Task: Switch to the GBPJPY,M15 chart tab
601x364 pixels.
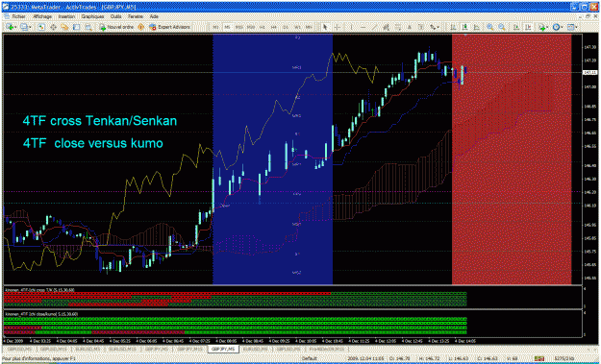Action: (189, 349)
